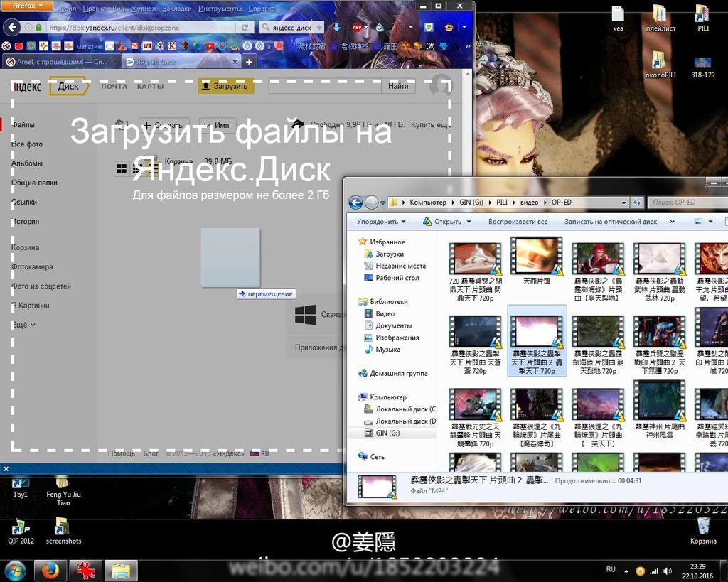Expand the Упорядочить dropdown in Explorer
The image size is (728, 582).
381,222
